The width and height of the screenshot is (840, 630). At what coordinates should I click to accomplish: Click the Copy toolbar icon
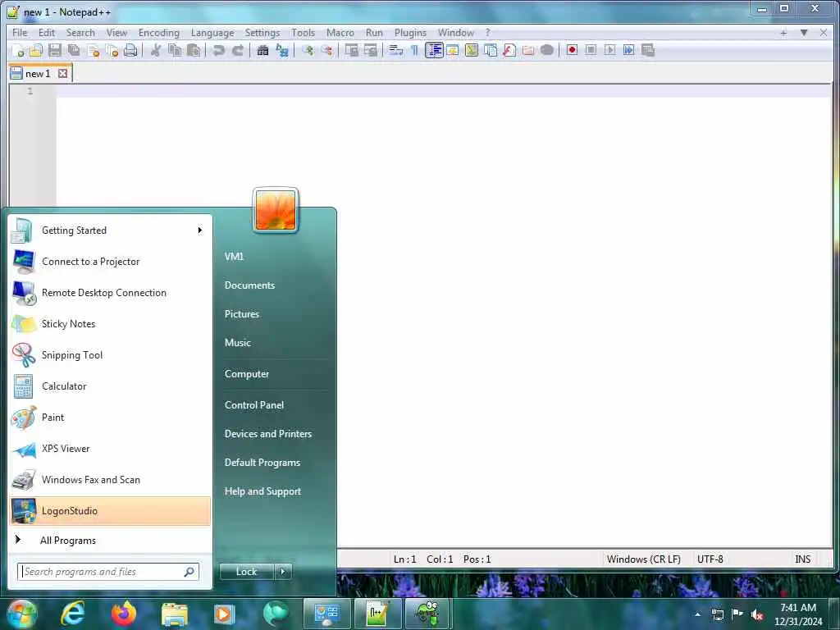pyautogui.click(x=175, y=51)
